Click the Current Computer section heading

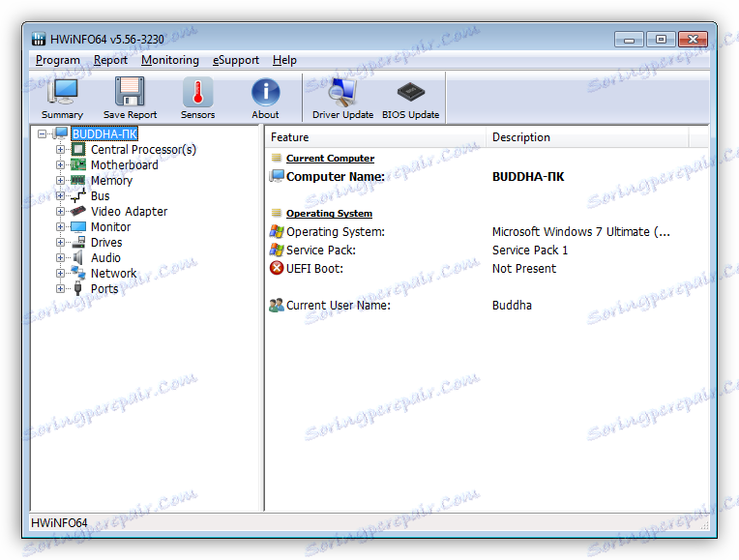pyautogui.click(x=330, y=159)
